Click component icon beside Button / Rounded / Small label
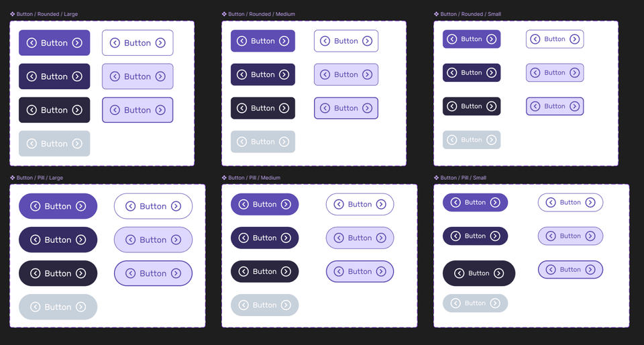Image resolution: width=644 pixels, height=345 pixels. 436,14
